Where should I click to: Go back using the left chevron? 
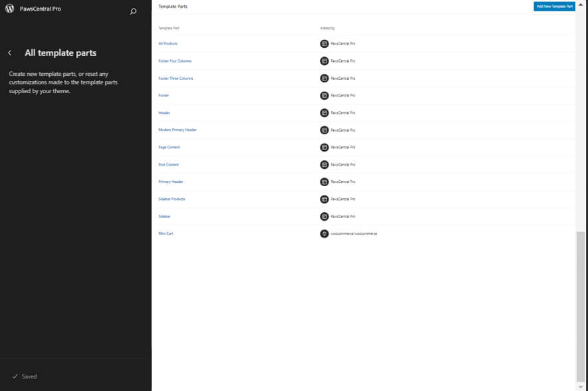pyautogui.click(x=10, y=53)
